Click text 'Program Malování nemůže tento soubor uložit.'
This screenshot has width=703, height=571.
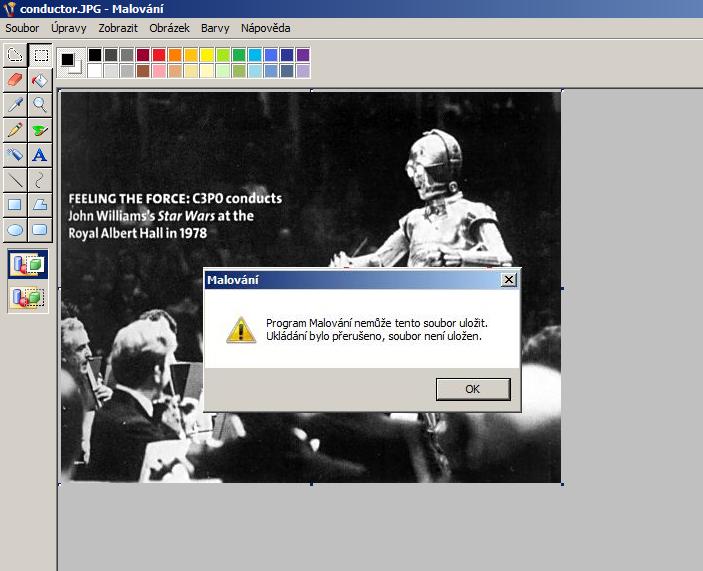377,323
